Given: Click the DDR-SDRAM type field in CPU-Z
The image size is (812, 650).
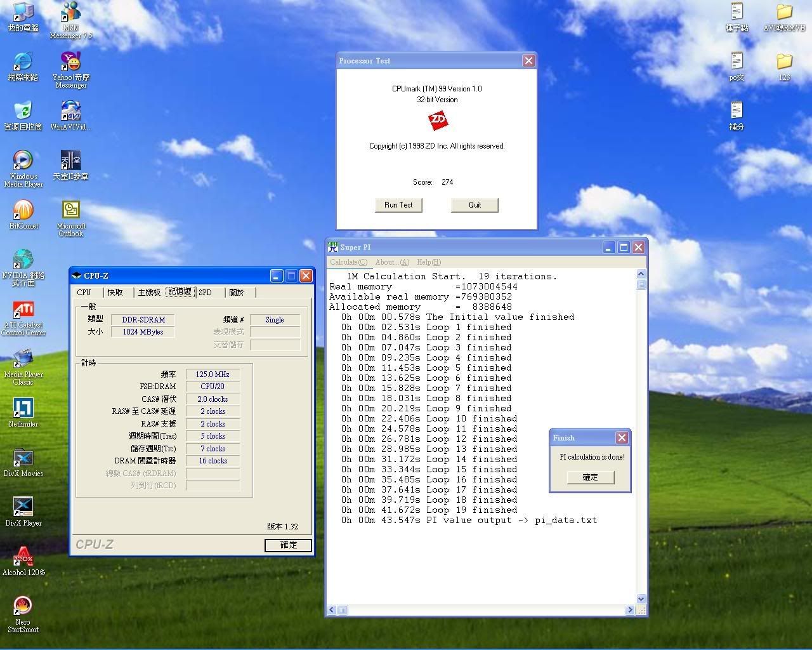Looking at the screenshot, I should coord(143,320).
